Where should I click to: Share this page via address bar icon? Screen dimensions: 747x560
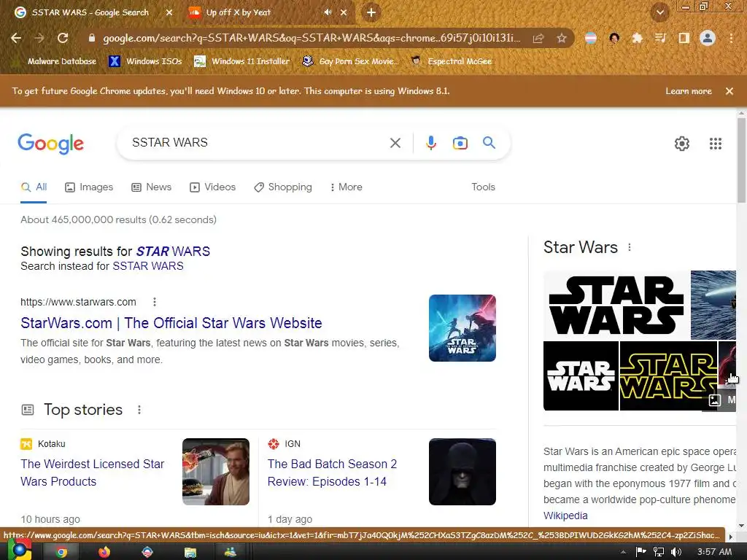(538, 38)
